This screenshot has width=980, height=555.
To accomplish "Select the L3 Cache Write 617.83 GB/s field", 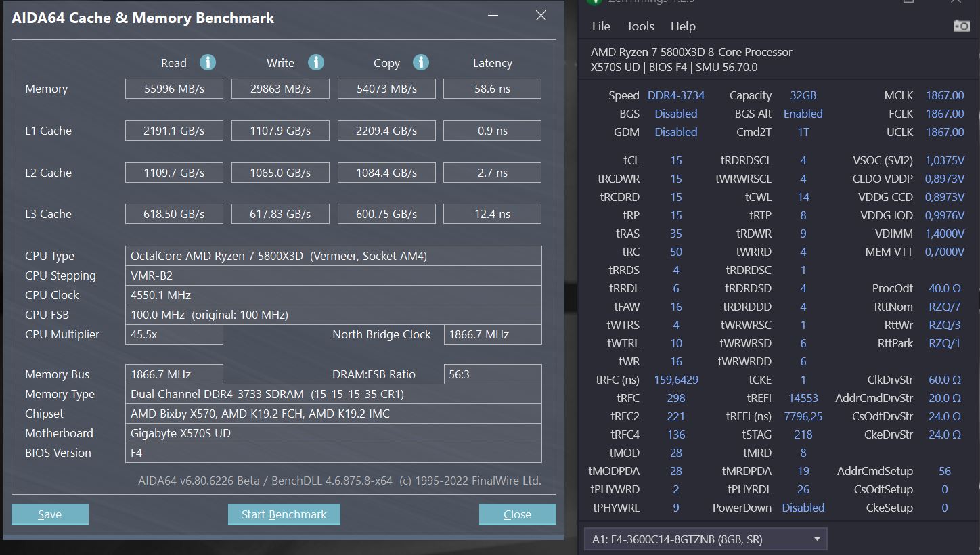I will [280, 214].
